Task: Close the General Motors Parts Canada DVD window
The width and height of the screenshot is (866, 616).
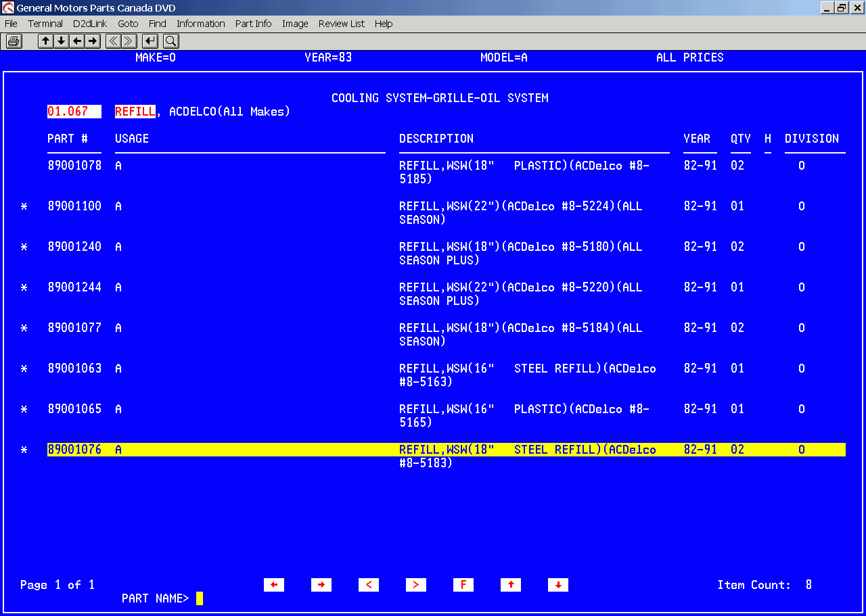Action: coord(857,8)
